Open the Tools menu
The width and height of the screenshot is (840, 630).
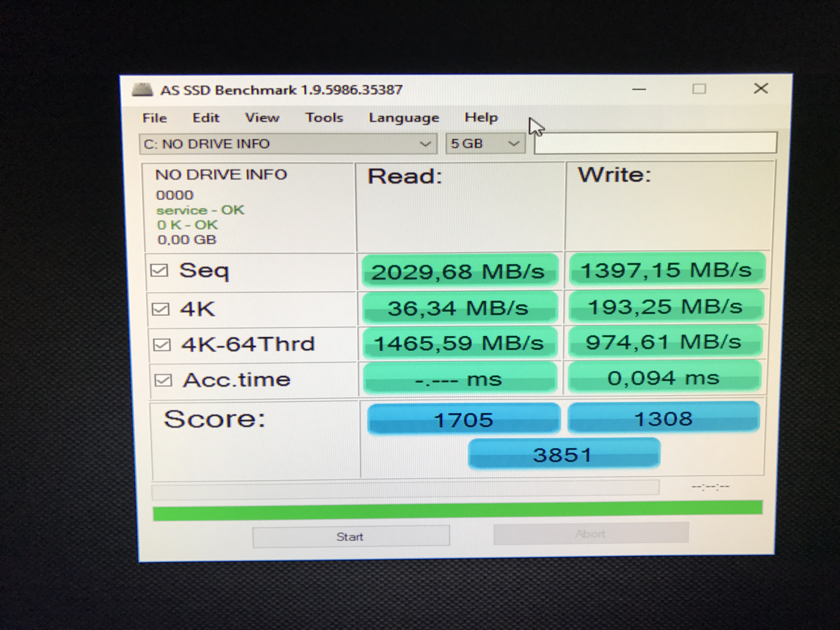[x=324, y=118]
